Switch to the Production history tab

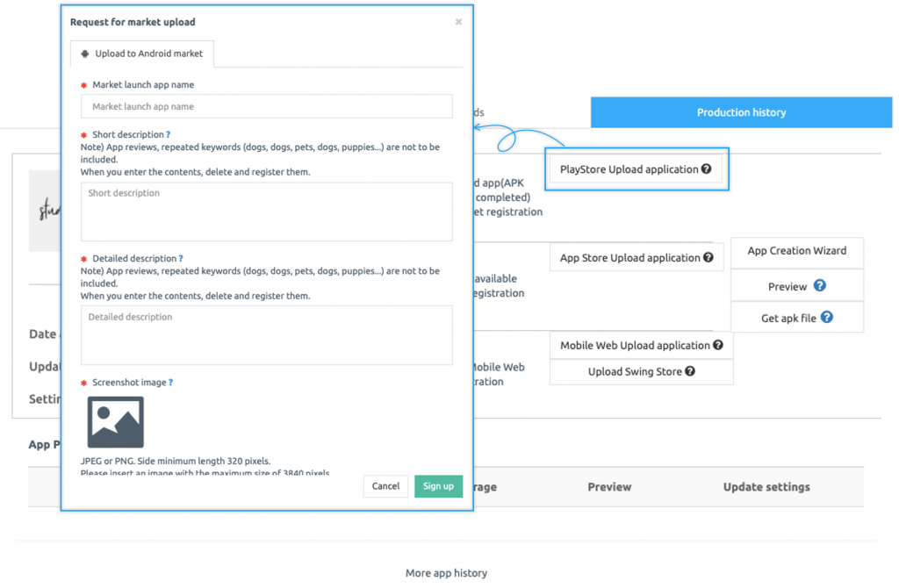[x=740, y=112]
